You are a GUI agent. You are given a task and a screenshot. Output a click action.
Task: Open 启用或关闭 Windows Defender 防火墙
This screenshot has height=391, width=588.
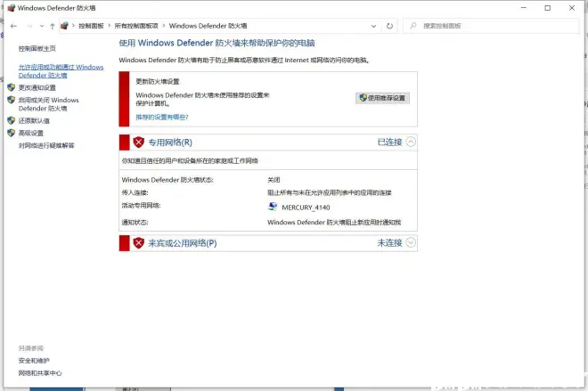tap(49, 104)
